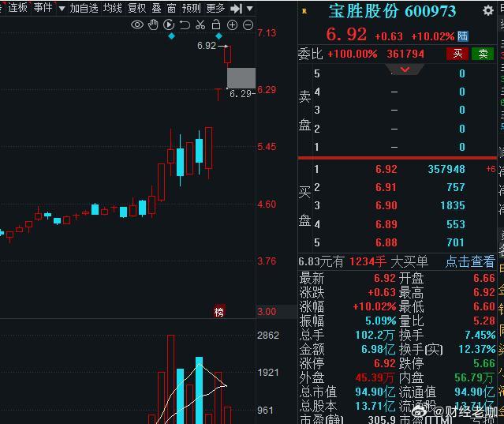Click the 跌停 value 5.66

click(x=484, y=363)
